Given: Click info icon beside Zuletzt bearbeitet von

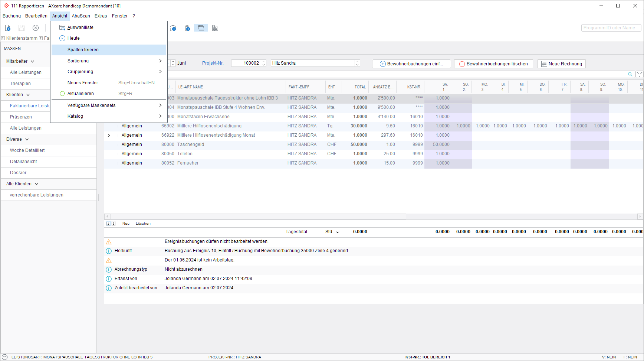Looking at the screenshot, I should point(109,288).
